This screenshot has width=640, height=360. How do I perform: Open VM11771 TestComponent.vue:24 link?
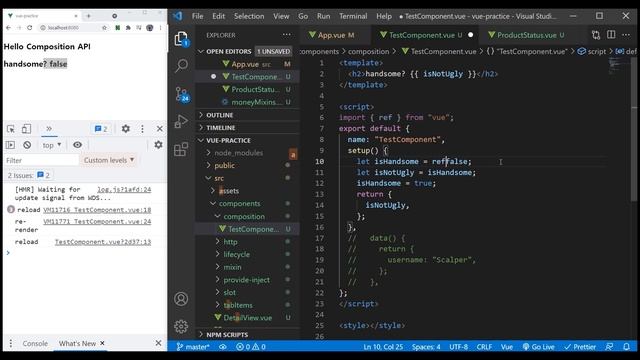coord(97,222)
